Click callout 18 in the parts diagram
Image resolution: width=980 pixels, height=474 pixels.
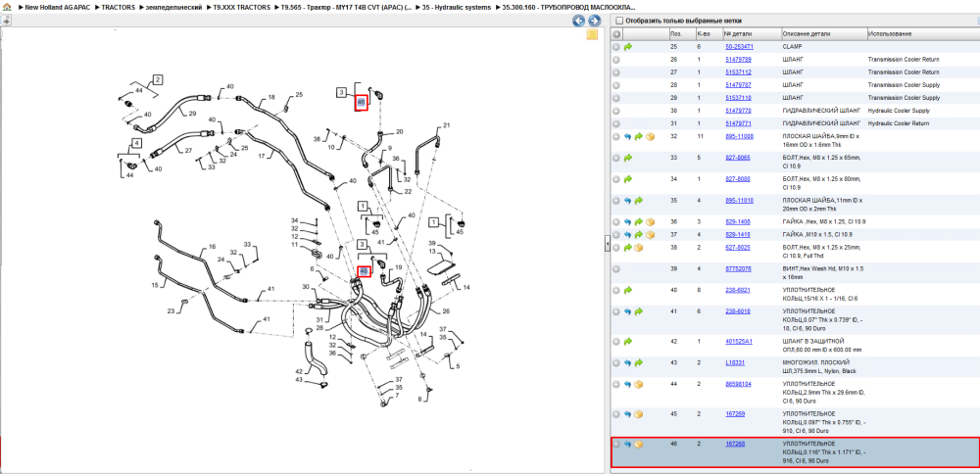click(271, 97)
